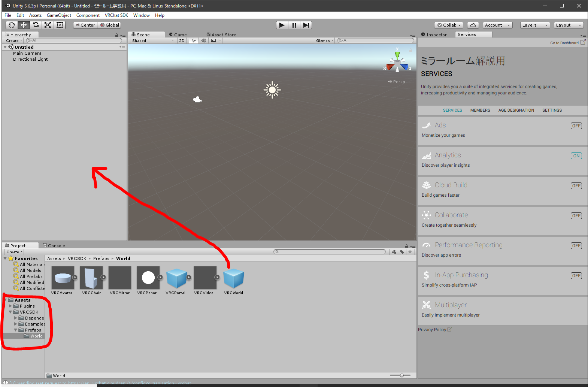Click the VRCMirror prefab thumbnail
The width and height of the screenshot is (588, 387).
120,278
